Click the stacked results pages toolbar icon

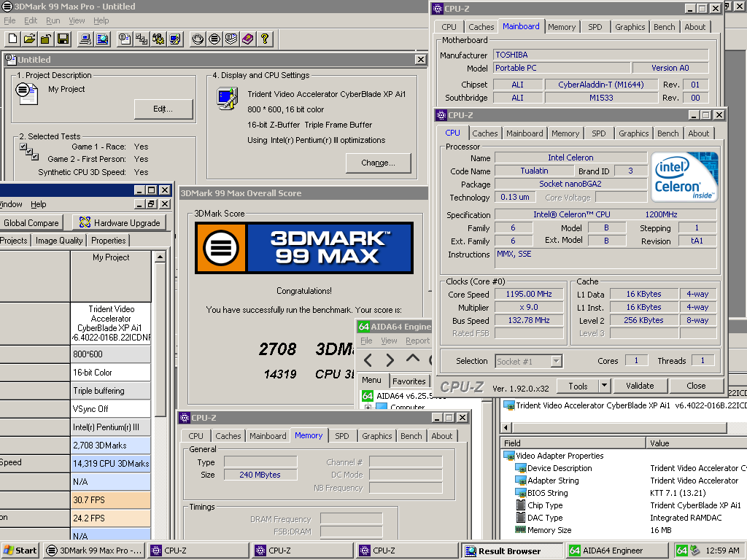tap(231, 39)
